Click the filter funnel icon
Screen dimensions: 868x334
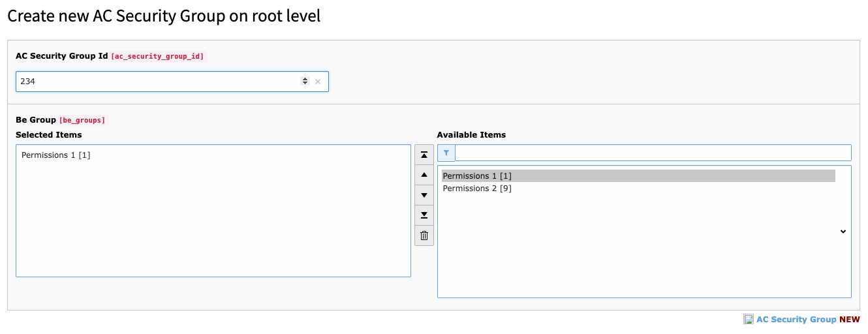coord(446,153)
